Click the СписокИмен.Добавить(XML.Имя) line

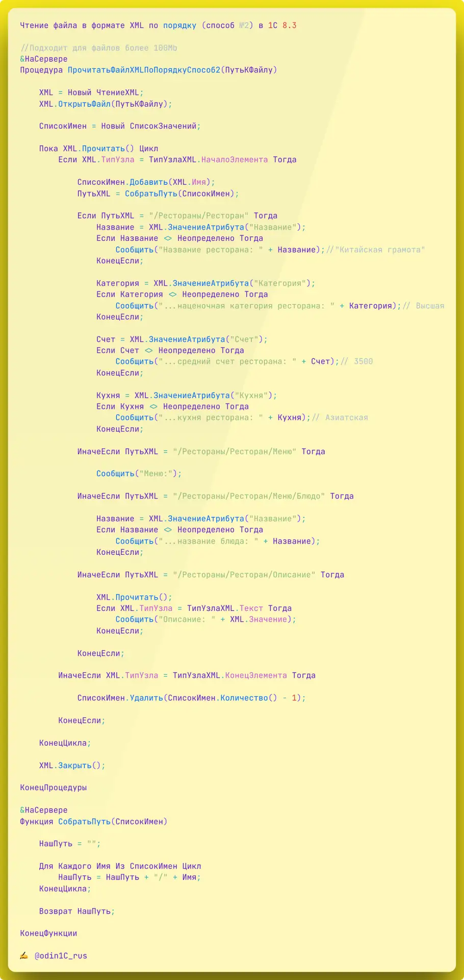tap(146, 182)
